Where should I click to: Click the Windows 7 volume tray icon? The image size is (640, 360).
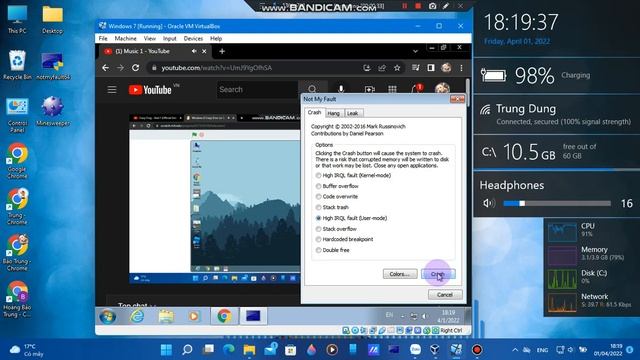coord(425,316)
